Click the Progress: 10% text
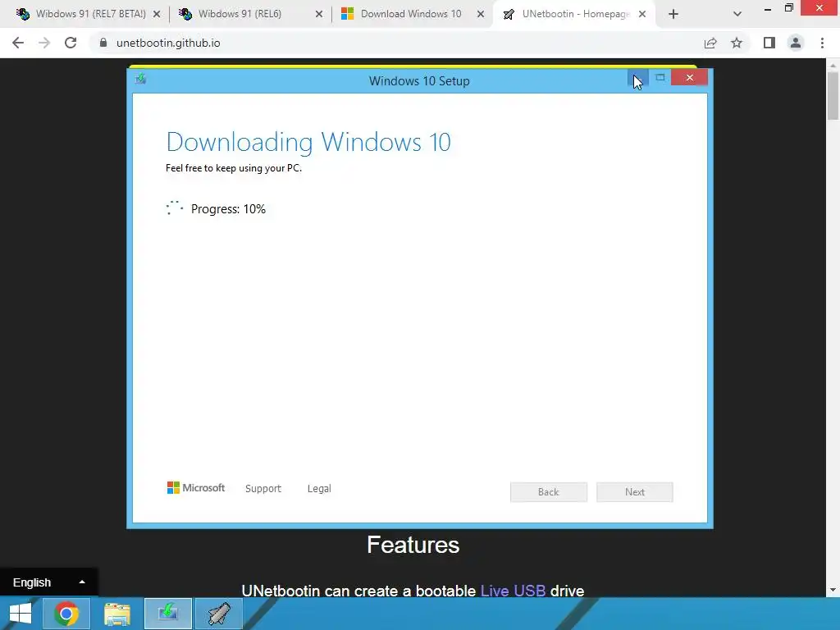Image resolution: width=840 pixels, height=630 pixels. click(x=228, y=209)
